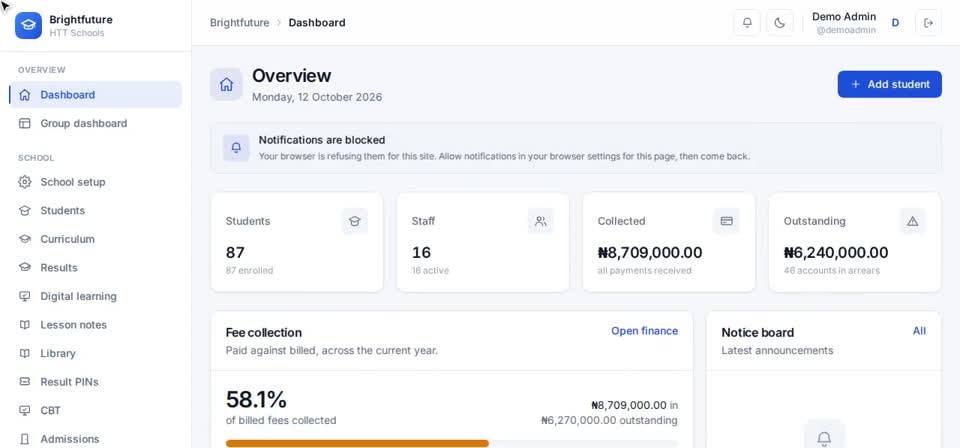Open the notifications bell in header
960x448 pixels.
tap(747, 23)
